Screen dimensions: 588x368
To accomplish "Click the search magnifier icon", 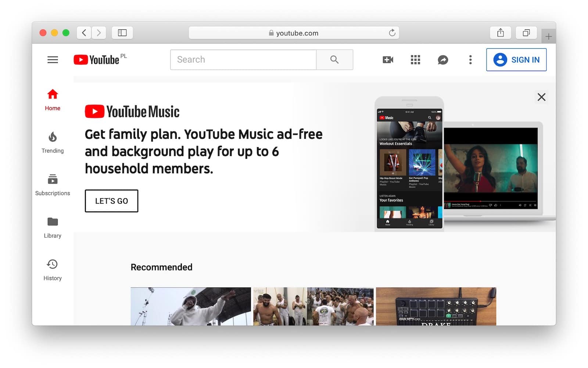I will pyautogui.click(x=334, y=59).
